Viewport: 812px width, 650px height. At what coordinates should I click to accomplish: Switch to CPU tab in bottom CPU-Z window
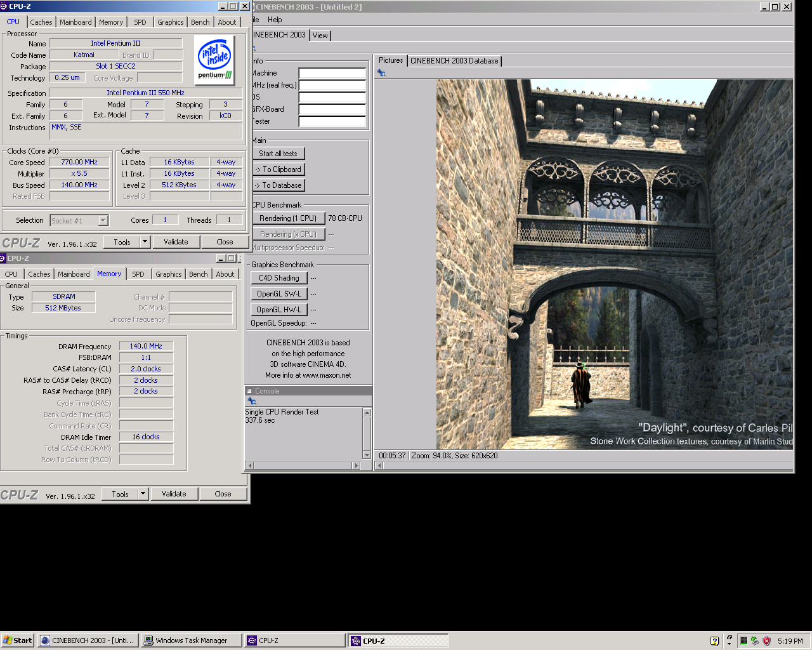11,274
